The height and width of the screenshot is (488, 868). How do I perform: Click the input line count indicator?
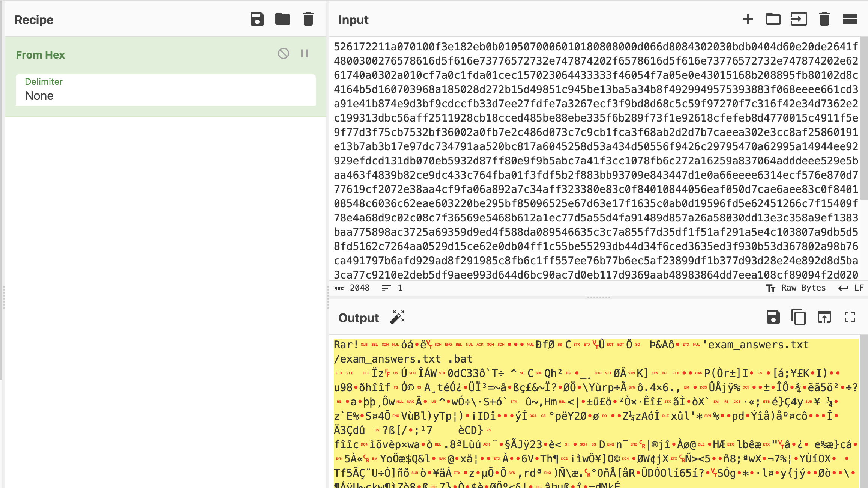coord(392,288)
